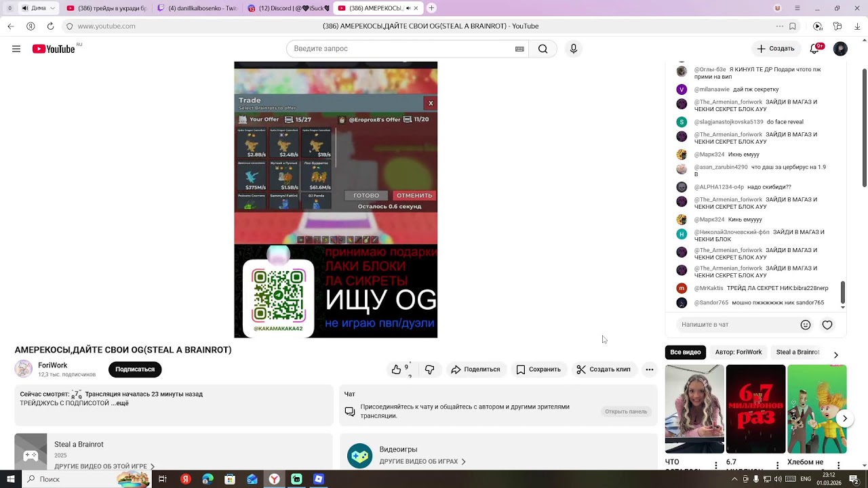The width and height of the screenshot is (868, 488).
Task: Reload the page with refresh icon
Action: [50, 26]
